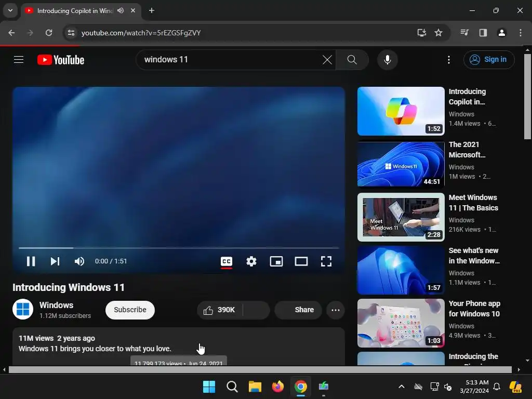Open 'Your Phone app for Windows 10' title
The width and height of the screenshot is (532, 399).
point(474,309)
